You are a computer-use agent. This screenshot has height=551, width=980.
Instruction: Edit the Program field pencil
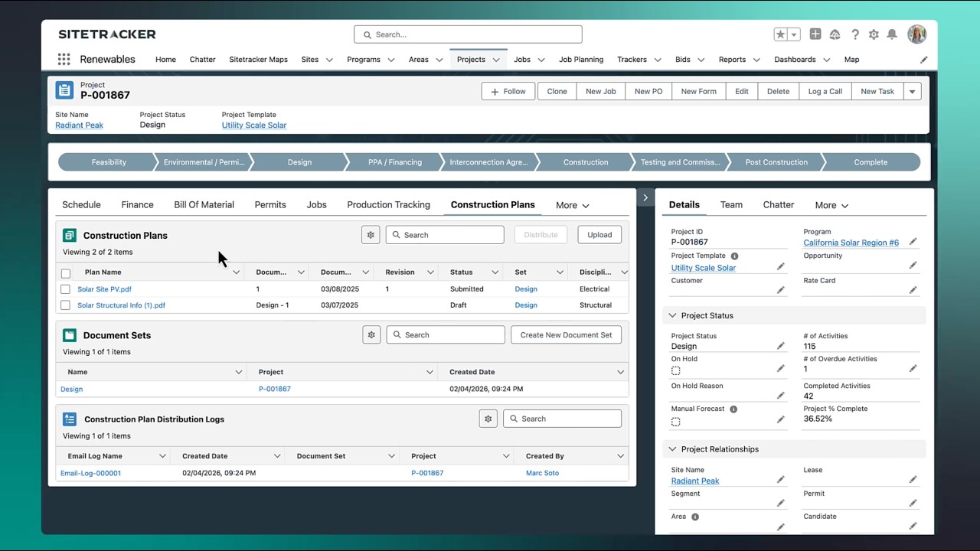click(x=913, y=242)
